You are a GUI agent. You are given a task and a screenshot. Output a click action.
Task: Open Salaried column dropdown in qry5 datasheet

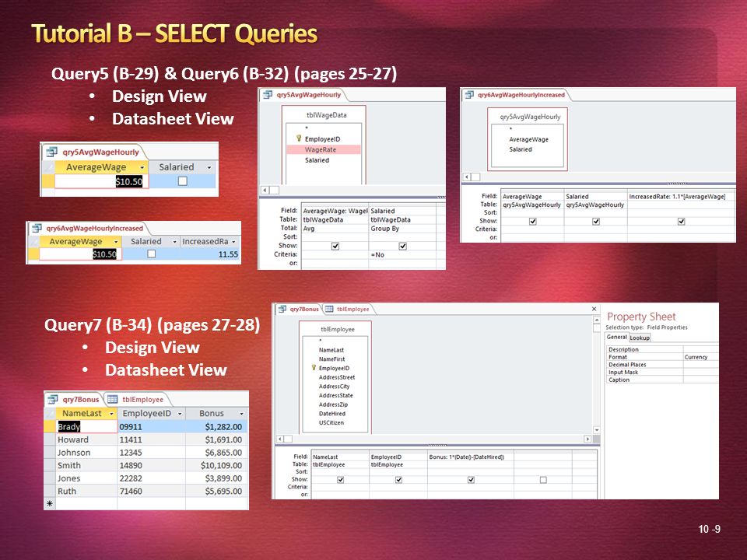[209, 168]
